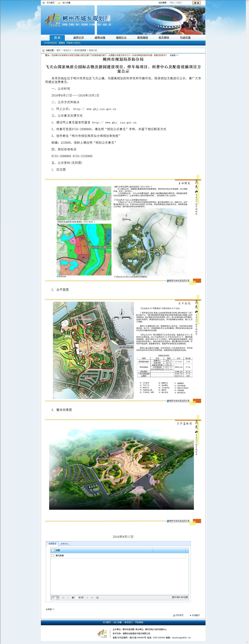Image resolution: width=249 pixels, height=644 pixels.
Task: Click the printer icon for 打印本页
Action: 174,615
